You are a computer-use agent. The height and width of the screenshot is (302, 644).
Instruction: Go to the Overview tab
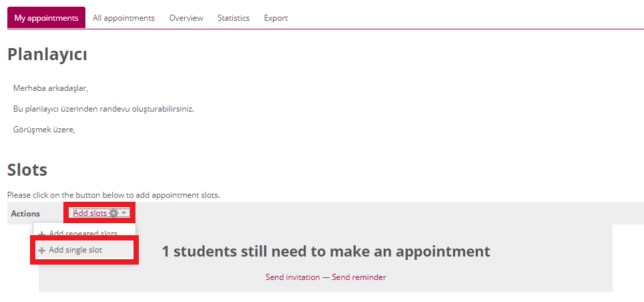point(186,18)
